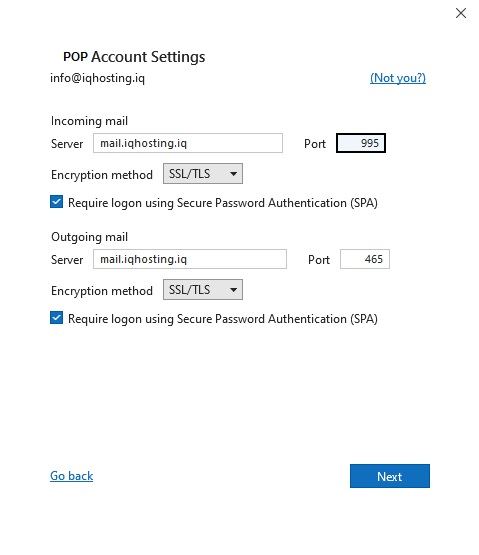Click the outgoing 'Encryption method' label text

coord(102,291)
